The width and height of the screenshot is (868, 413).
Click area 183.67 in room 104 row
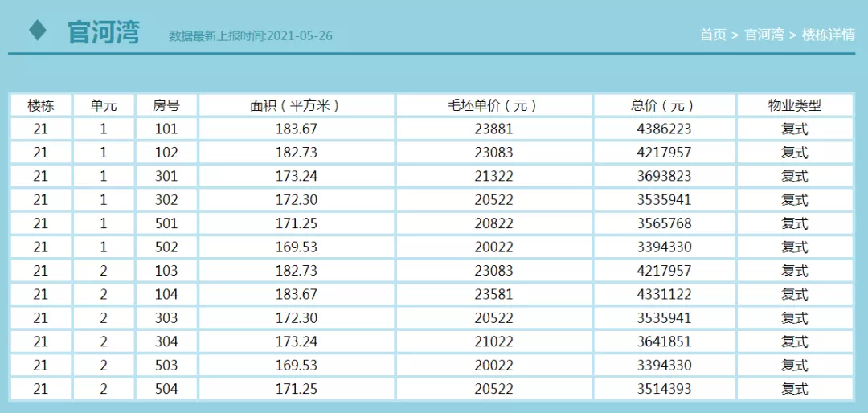[x=297, y=295]
